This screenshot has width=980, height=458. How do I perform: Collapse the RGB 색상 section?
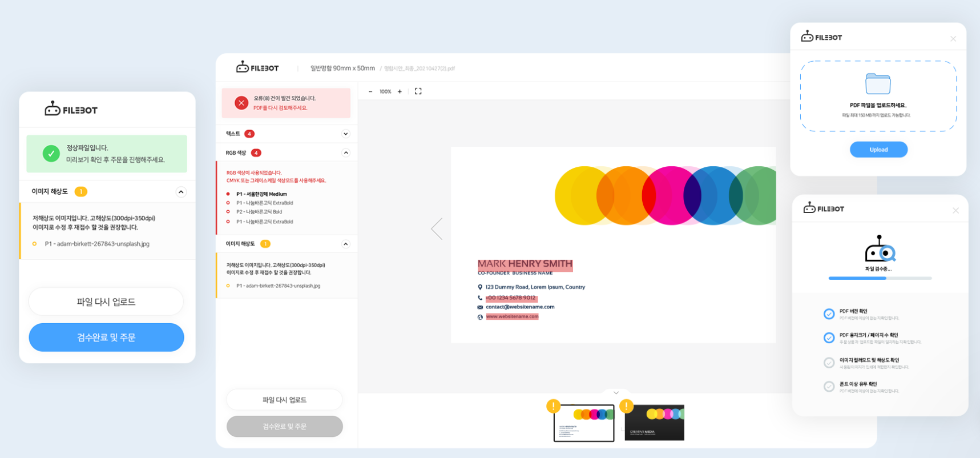pos(345,153)
